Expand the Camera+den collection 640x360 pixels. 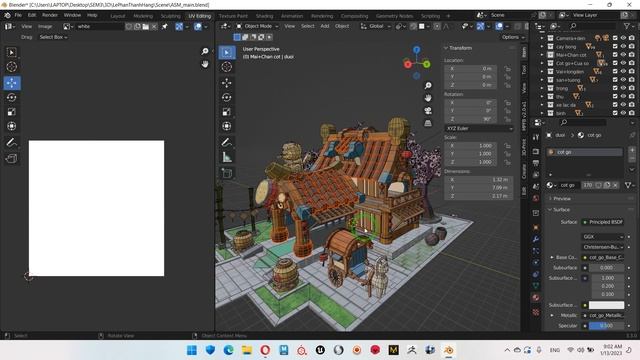tap(542, 38)
